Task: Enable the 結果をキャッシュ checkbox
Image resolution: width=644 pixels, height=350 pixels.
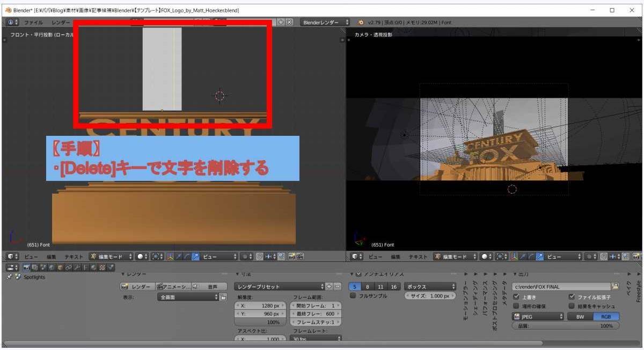Action: point(572,306)
